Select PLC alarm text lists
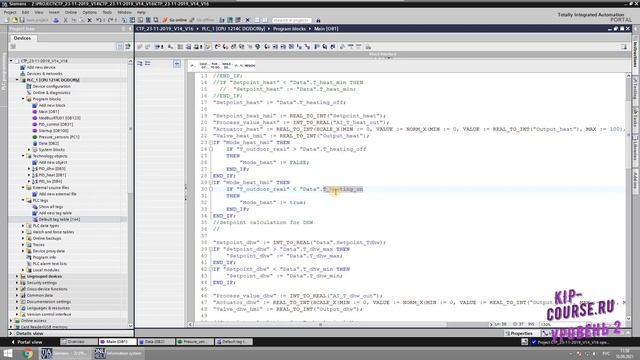Viewport: 640px width, 360px height. coord(49,264)
